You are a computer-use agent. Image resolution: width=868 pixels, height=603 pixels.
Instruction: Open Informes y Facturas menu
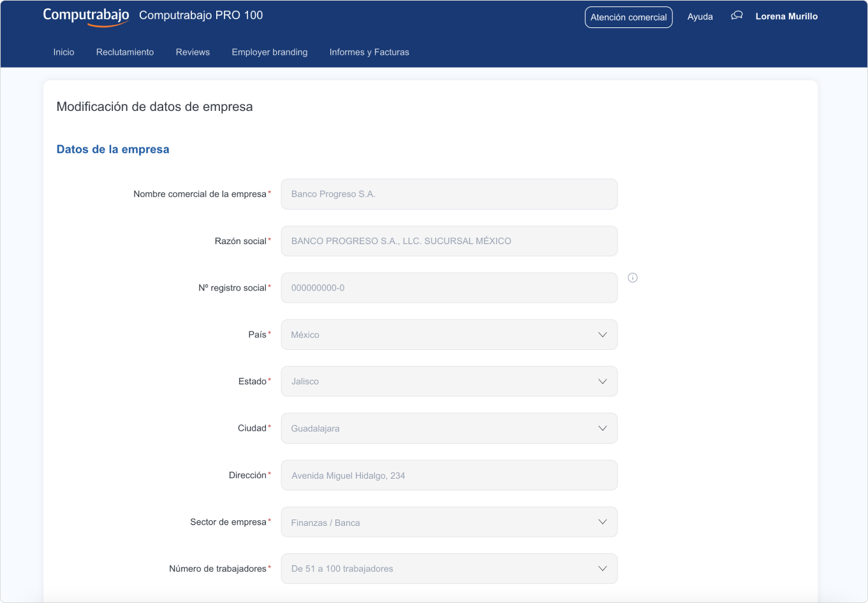[x=369, y=52]
